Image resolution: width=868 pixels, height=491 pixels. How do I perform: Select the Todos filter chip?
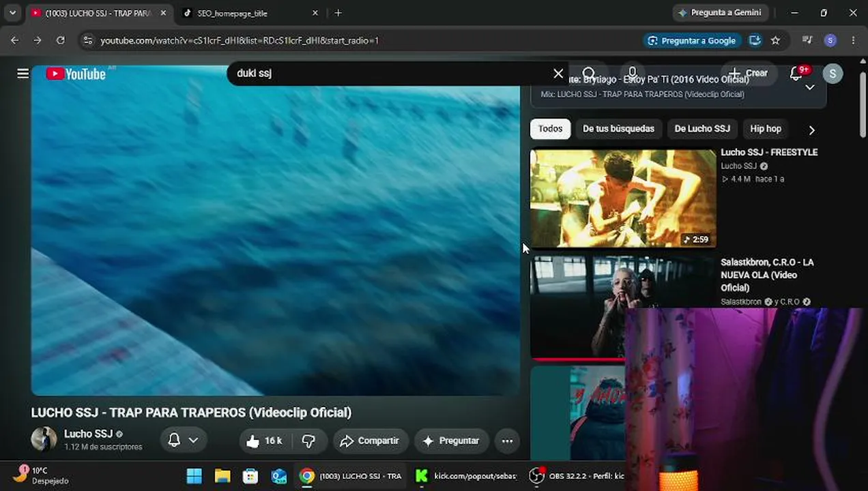[550, 129]
